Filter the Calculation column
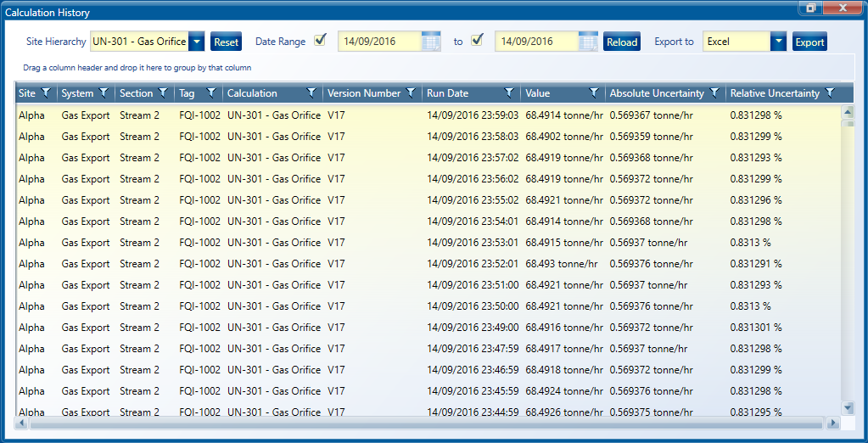The width and height of the screenshot is (868, 443). (311, 93)
